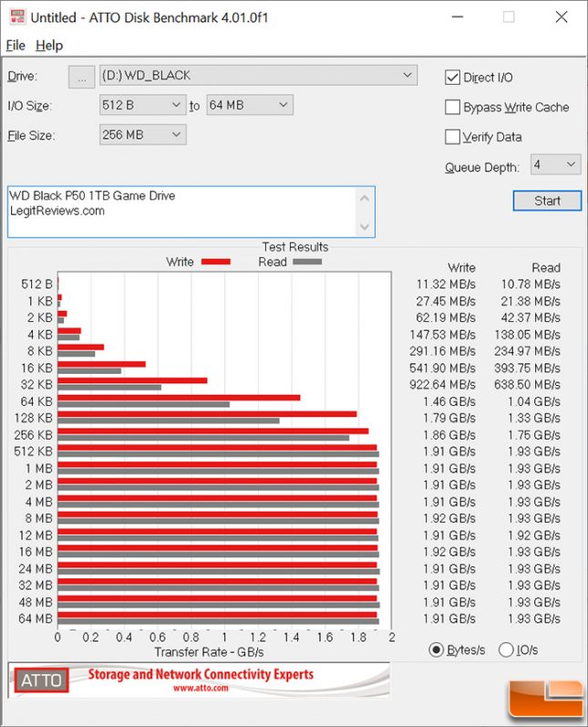Click the Test Results heading
Image resolution: width=588 pixels, height=727 pixels.
pyautogui.click(x=295, y=247)
